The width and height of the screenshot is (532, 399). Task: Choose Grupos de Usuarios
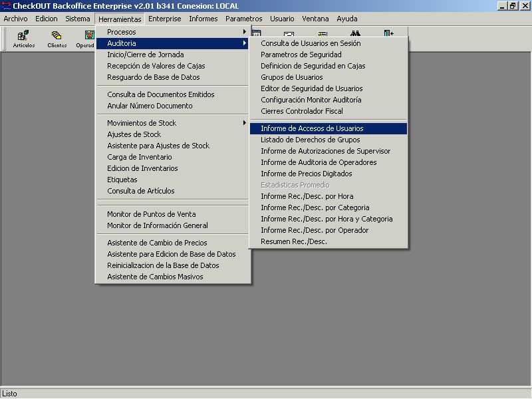point(329,77)
